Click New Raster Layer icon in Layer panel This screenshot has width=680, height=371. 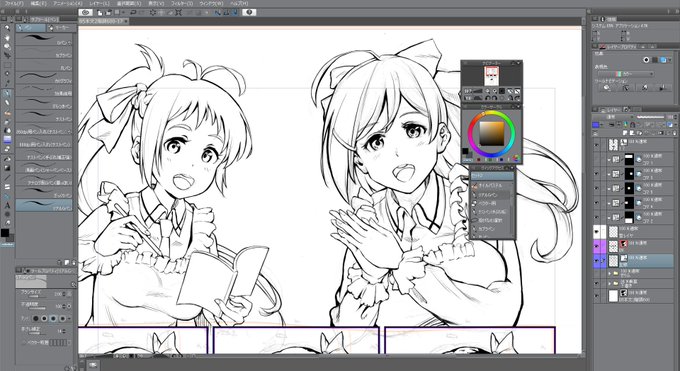(x=625, y=132)
